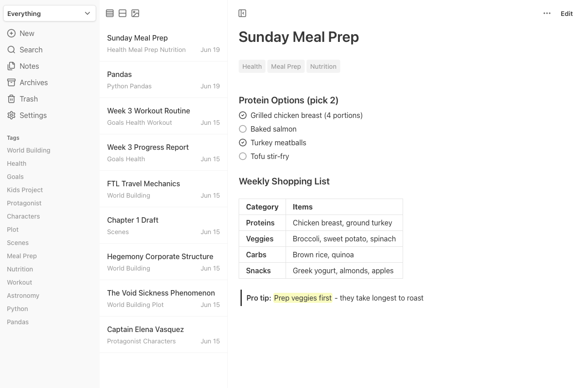Switch to compact list view icon
The image size is (588, 388).
(110, 13)
